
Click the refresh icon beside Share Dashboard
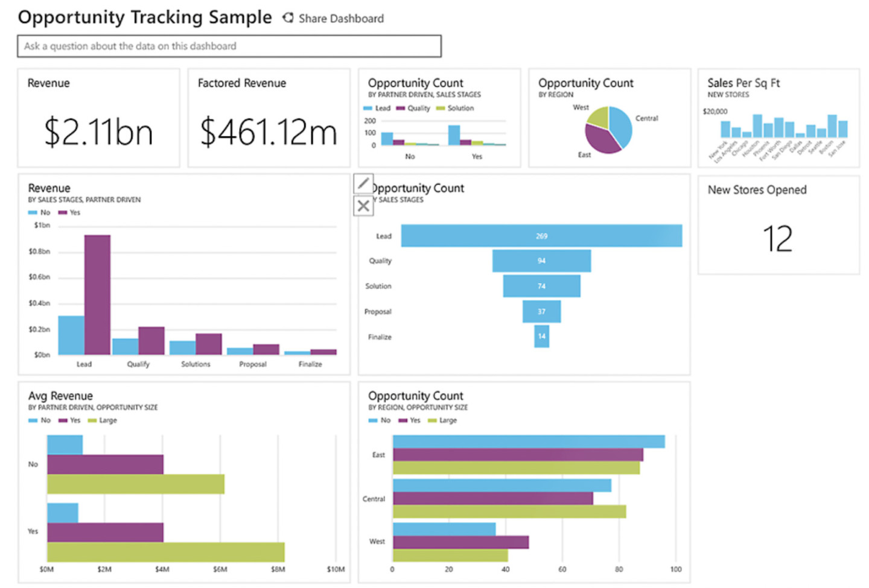click(288, 18)
